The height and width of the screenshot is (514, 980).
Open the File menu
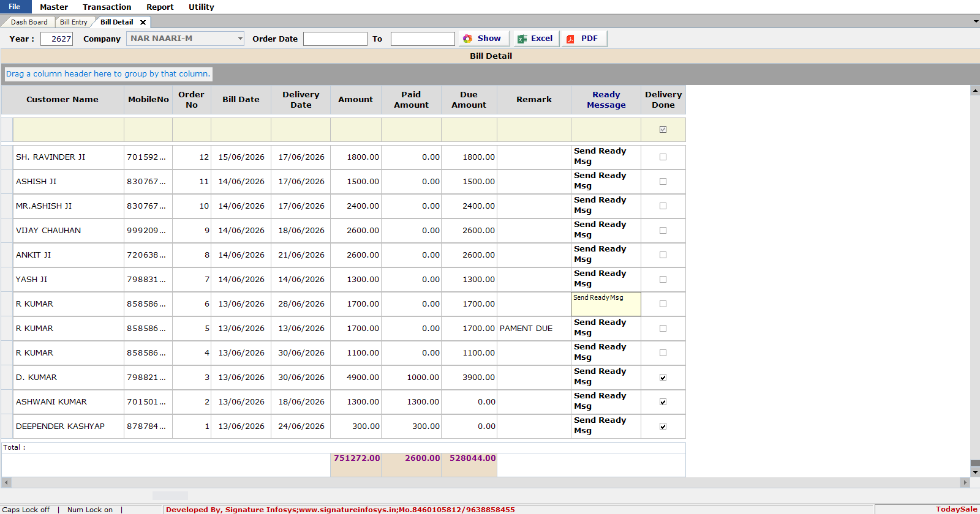pos(15,7)
